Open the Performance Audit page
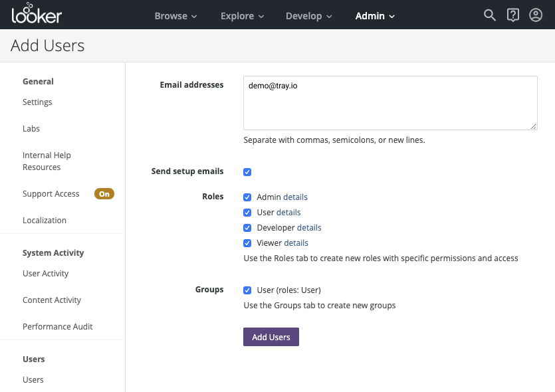This screenshot has width=555, height=392. pyautogui.click(x=58, y=326)
